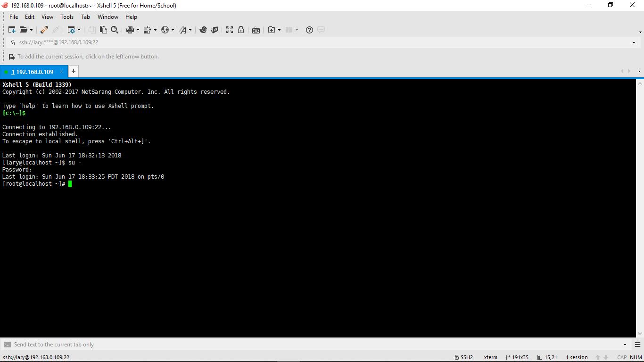Click the Lock screen padlock icon

[x=241, y=30]
